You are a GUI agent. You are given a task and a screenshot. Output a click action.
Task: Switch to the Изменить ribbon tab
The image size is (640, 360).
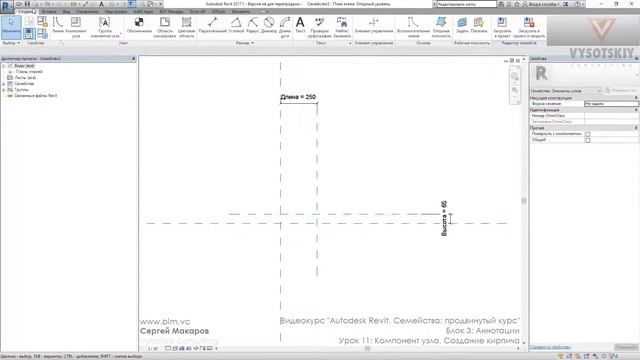click(x=241, y=11)
